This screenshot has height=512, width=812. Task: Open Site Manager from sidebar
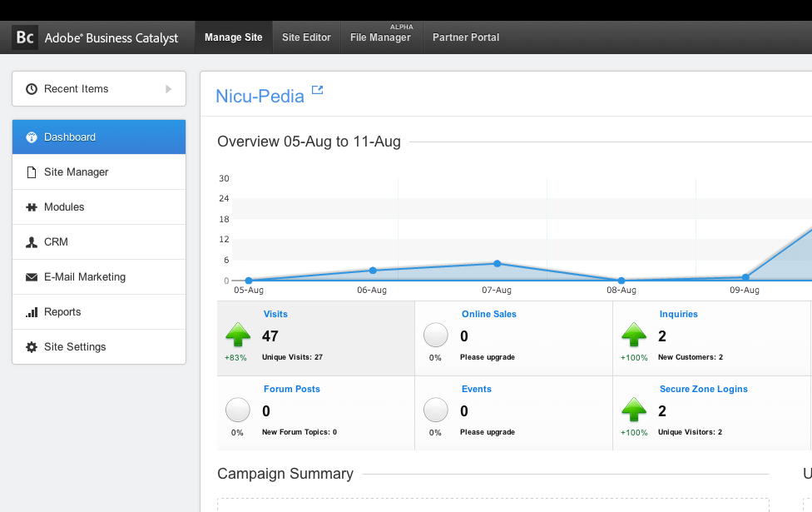[99, 172]
